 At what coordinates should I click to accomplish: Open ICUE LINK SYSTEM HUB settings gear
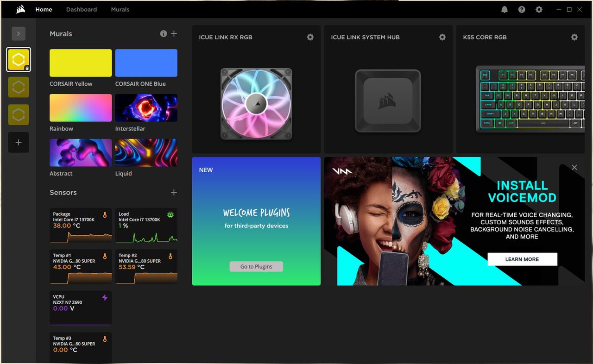click(x=442, y=37)
